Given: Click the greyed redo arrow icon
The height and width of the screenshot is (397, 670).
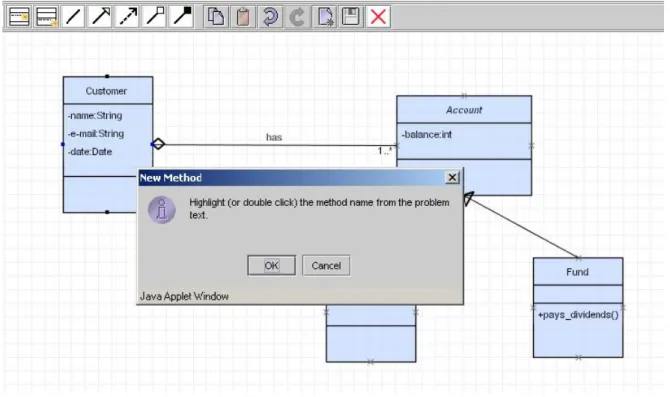Looking at the screenshot, I should pos(297,17).
